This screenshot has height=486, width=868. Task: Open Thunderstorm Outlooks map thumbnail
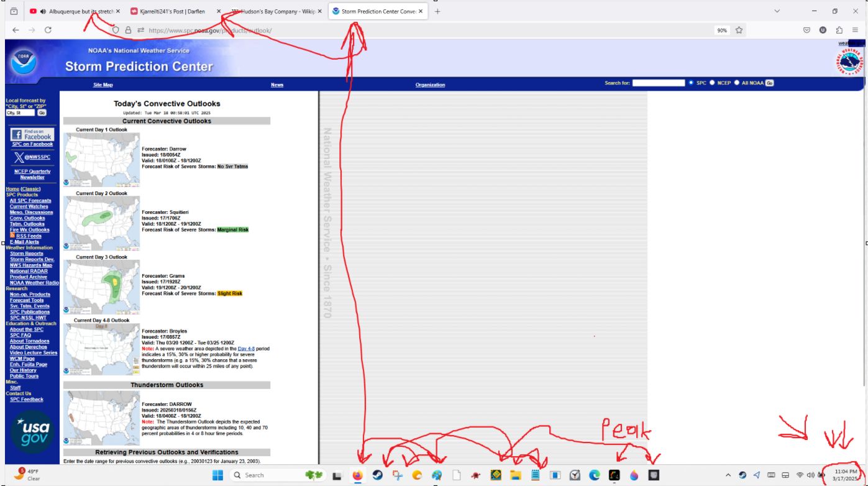click(x=101, y=418)
